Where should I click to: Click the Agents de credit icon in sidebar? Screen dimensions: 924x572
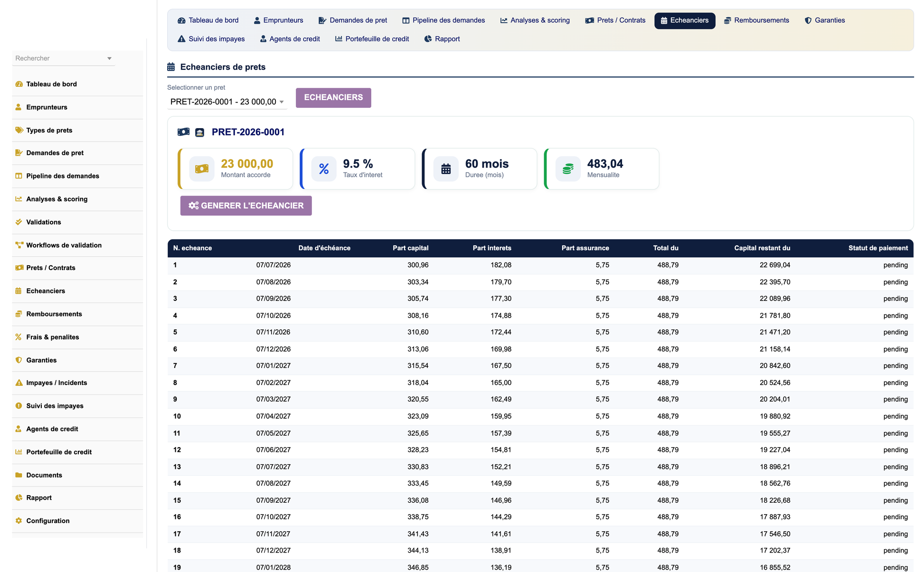pyautogui.click(x=19, y=429)
